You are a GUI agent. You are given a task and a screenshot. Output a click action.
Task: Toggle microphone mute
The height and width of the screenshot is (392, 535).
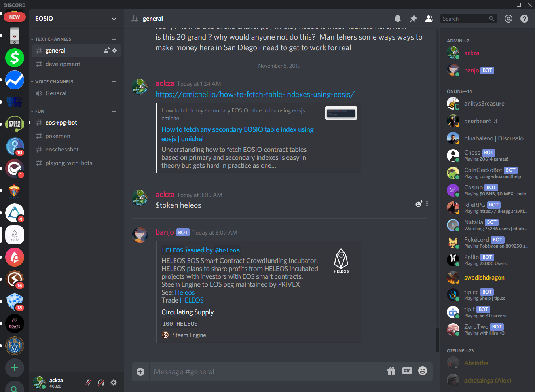[x=88, y=383]
